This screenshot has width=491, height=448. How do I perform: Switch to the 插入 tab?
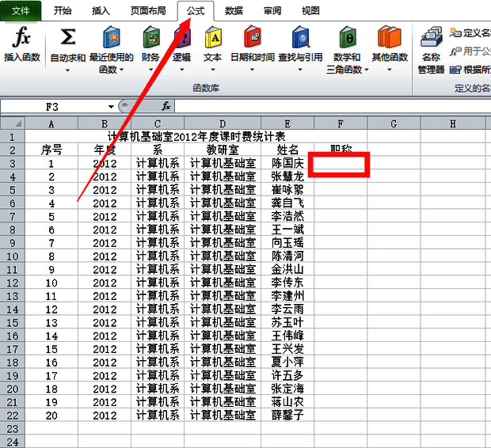point(101,11)
